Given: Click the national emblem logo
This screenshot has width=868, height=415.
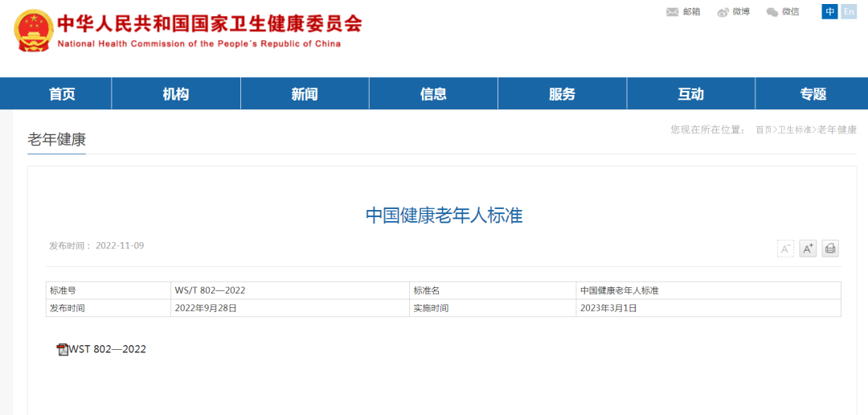Looking at the screenshot, I should (x=34, y=31).
